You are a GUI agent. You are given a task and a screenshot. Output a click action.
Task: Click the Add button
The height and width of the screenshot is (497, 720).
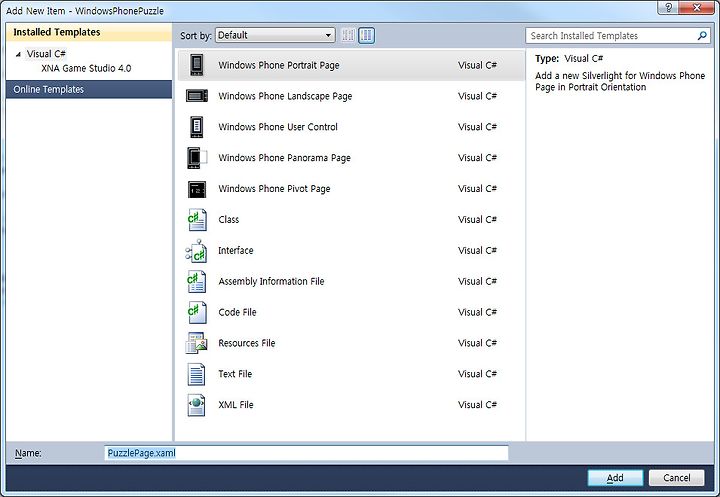(x=615, y=478)
